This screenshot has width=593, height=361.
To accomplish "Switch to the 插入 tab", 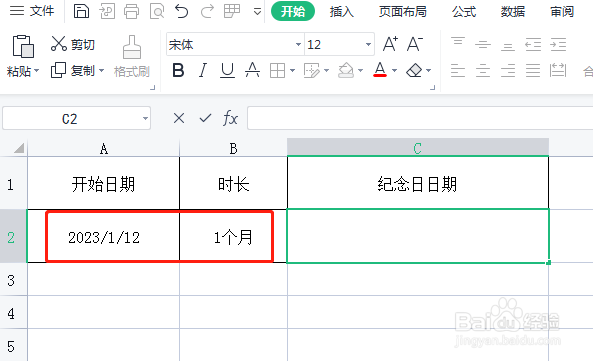I will point(341,11).
